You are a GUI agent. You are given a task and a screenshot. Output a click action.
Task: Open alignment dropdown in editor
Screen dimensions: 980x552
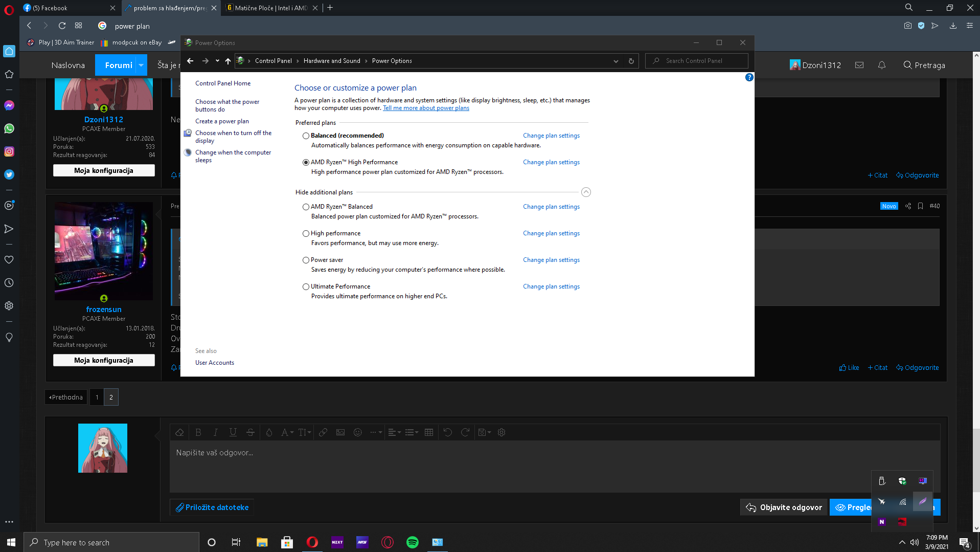tap(395, 432)
